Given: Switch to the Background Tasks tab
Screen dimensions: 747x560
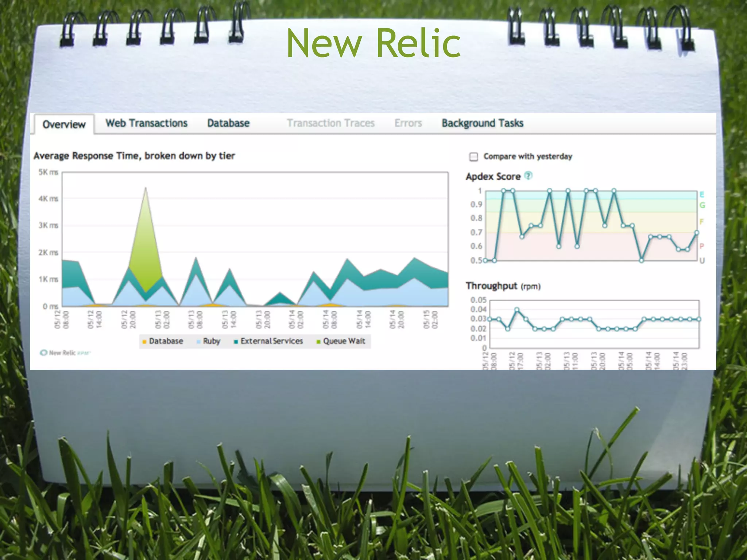Looking at the screenshot, I should (482, 123).
